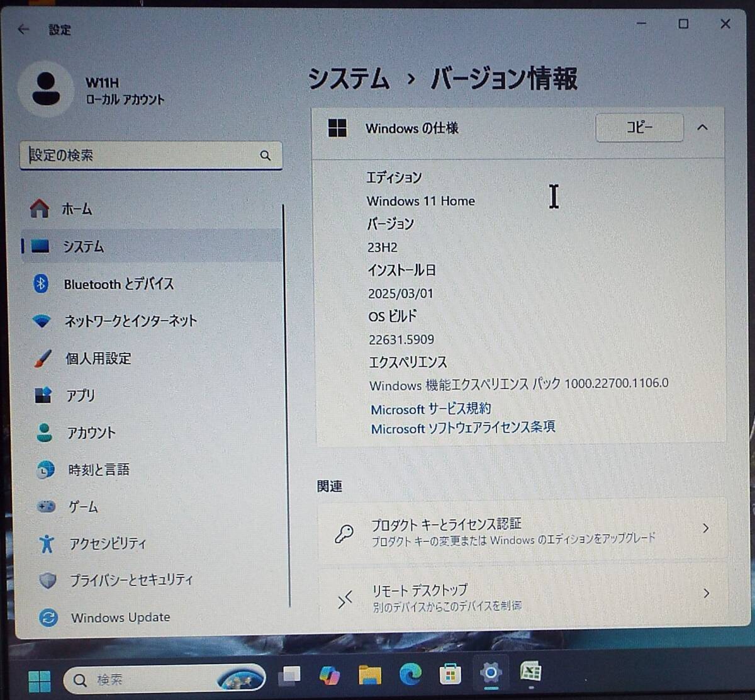Click the taskbar 検索 search box
755x700 pixels.
[164, 680]
